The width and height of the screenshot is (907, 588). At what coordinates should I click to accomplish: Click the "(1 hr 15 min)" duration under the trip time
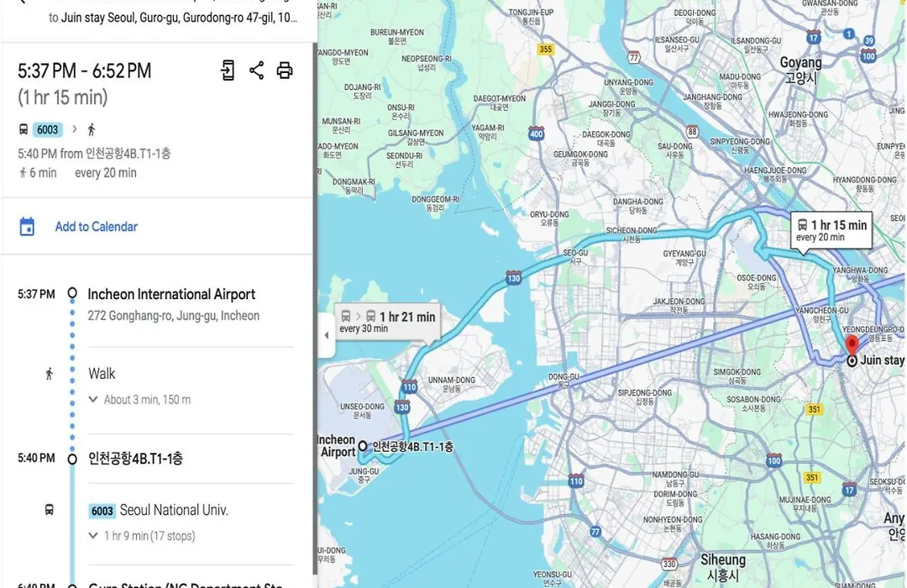click(62, 97)
